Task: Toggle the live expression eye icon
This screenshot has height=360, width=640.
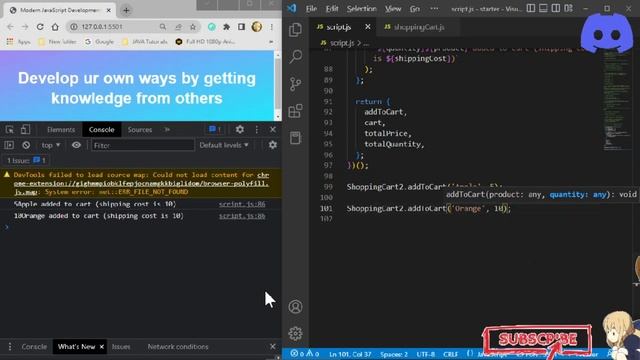Action: tap(76, 145)
